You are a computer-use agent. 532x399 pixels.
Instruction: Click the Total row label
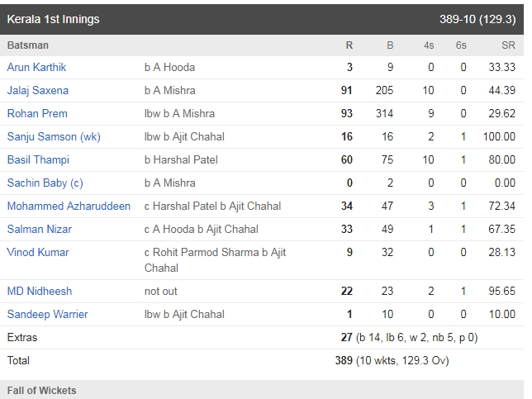[x=19, y=360]
